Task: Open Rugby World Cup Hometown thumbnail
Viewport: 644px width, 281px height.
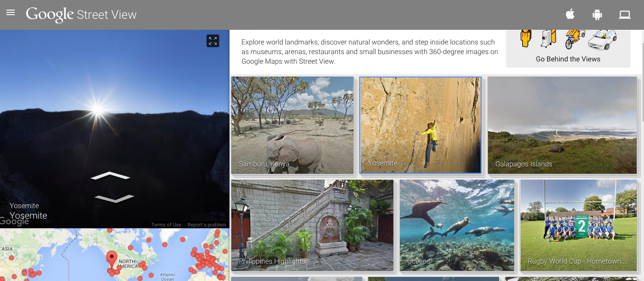Action: click(578, 225)
